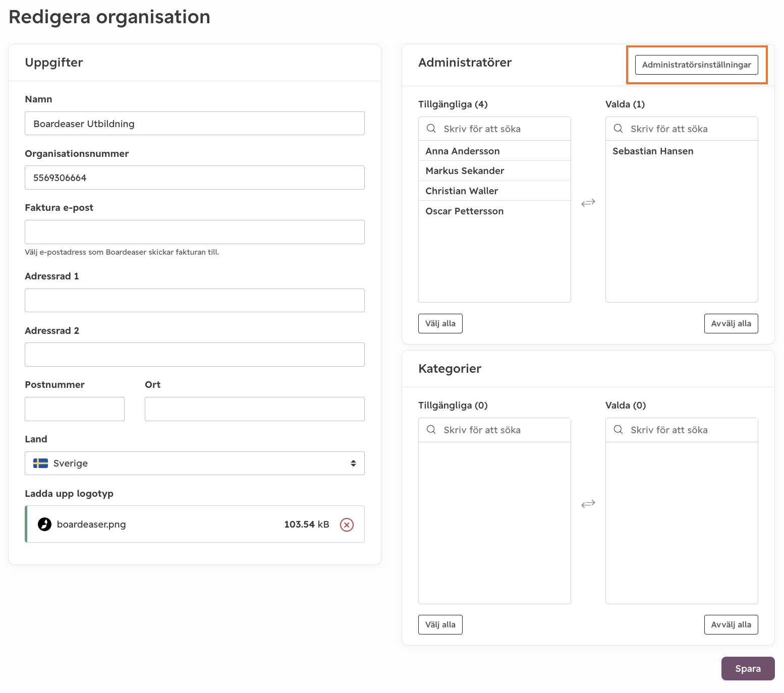The image size is (784, 693).
Task: Focus the Adressrad 1 input field
Action: 195,301
